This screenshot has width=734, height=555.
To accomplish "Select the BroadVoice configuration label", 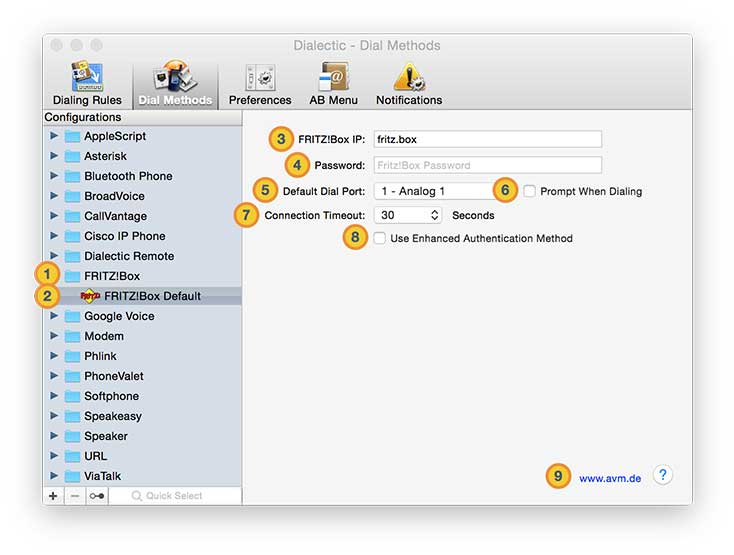I will click(x=114, y=196).
